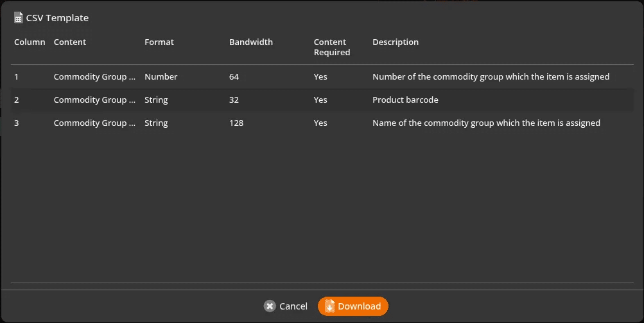
Task: Click the Product barcode description cell
Action: pyautogui.click(x=405, y=100)
